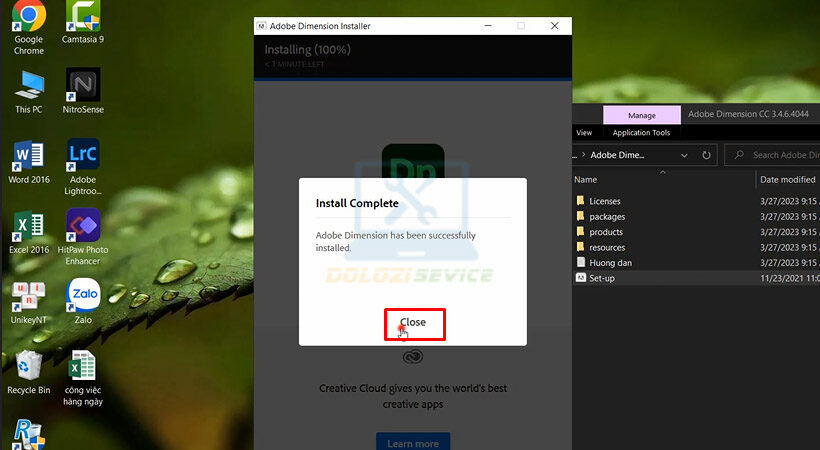Click the Learn more button
Screen dimensions: 820x450
(412, 443)
